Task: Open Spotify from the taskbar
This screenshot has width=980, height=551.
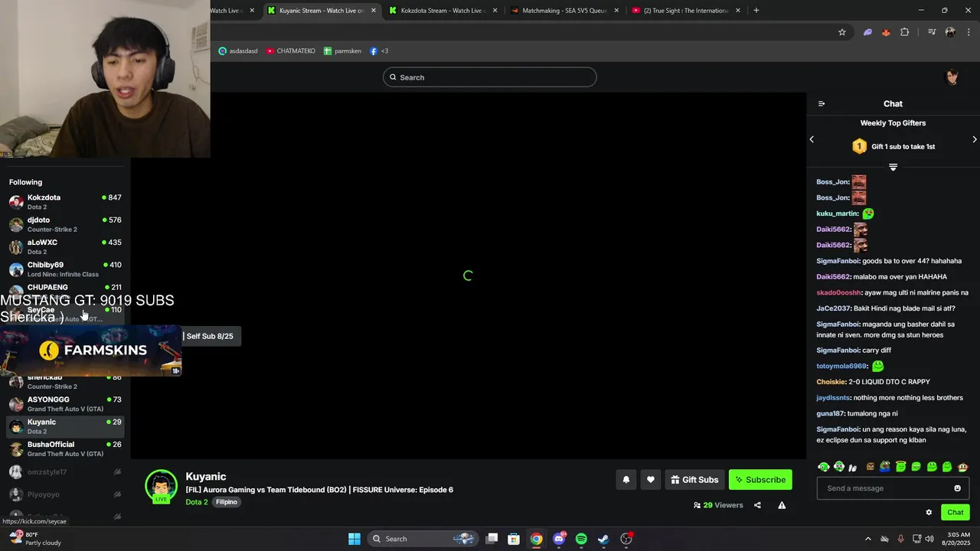Action: point(581,539)
